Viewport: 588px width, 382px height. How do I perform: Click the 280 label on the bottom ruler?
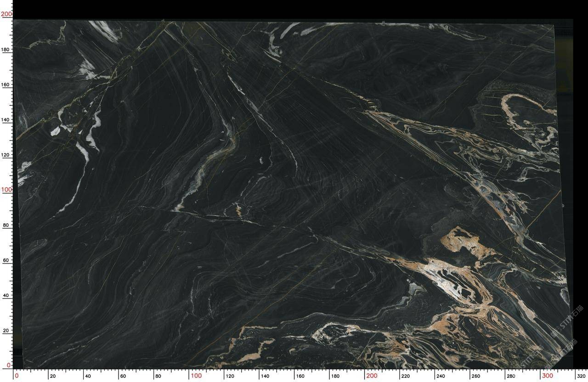pos(511,376)
